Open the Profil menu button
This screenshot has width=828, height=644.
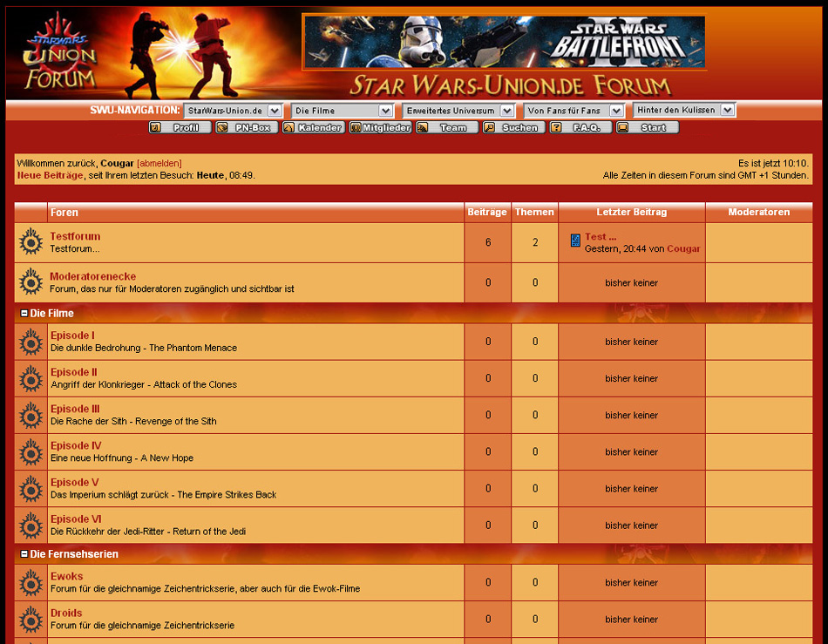coord(180,127)
